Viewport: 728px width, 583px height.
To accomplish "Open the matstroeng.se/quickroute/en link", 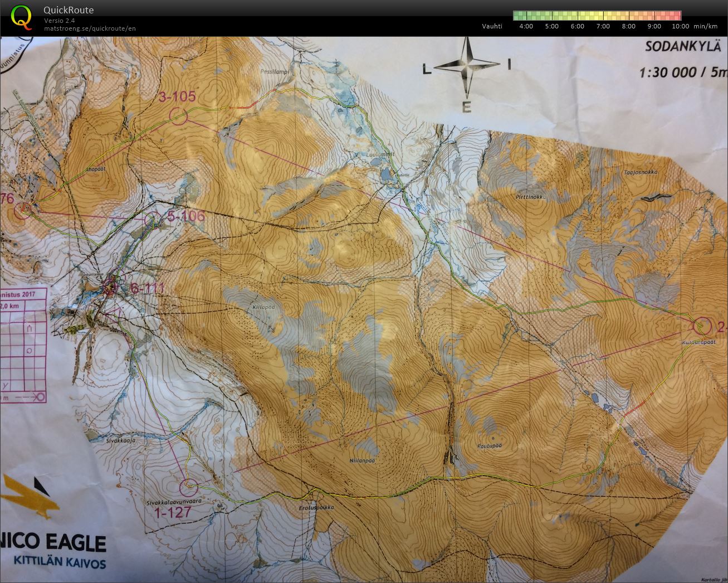I will point(90,28).
